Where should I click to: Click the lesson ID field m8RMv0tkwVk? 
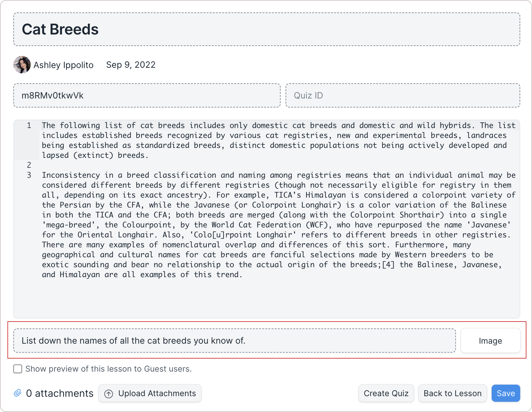tap(147, 95)
